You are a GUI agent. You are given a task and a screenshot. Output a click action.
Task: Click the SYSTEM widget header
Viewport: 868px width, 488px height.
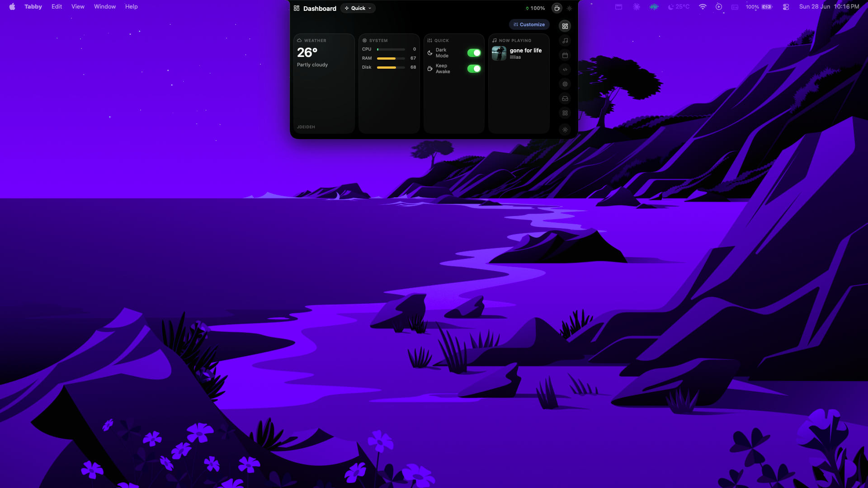(375, 41)
